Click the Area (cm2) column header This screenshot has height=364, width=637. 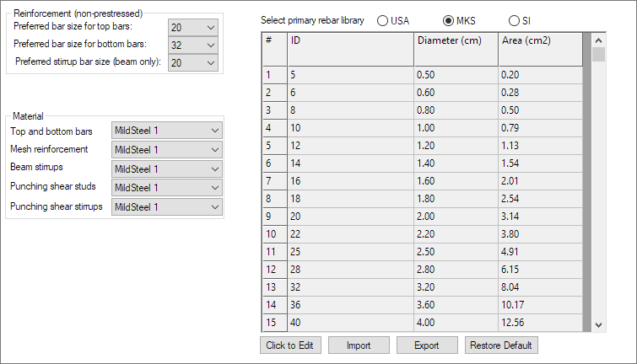[x=540, y=40]
